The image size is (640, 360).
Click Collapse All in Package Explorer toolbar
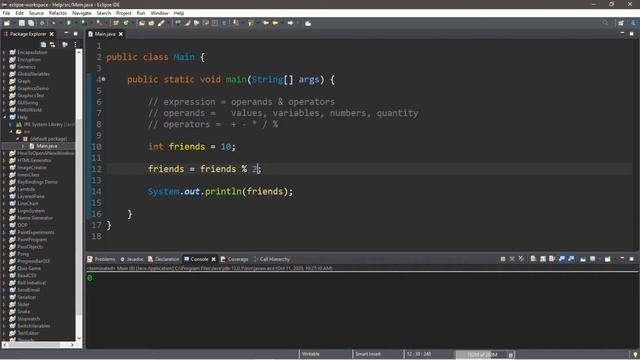point(43,44)
